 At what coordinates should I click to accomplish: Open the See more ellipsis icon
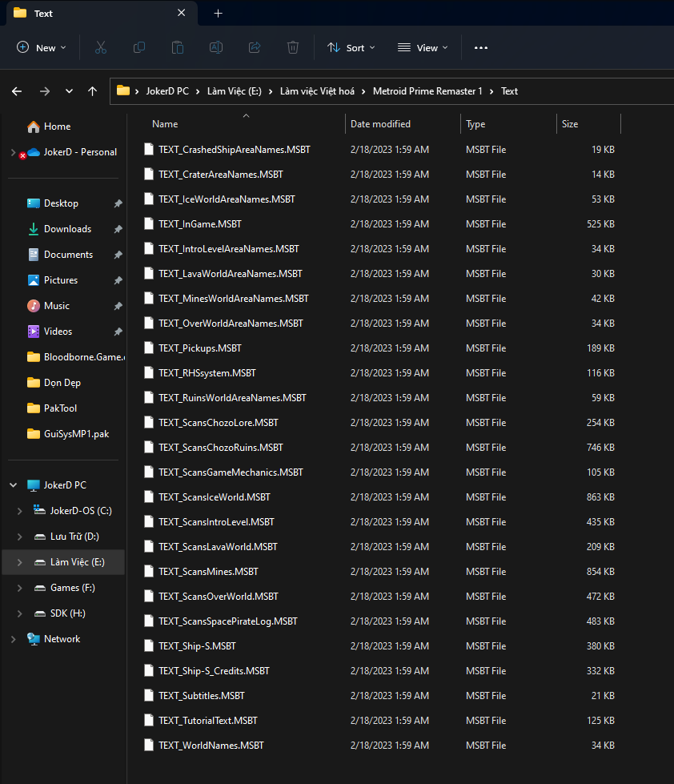coord(480,48)
